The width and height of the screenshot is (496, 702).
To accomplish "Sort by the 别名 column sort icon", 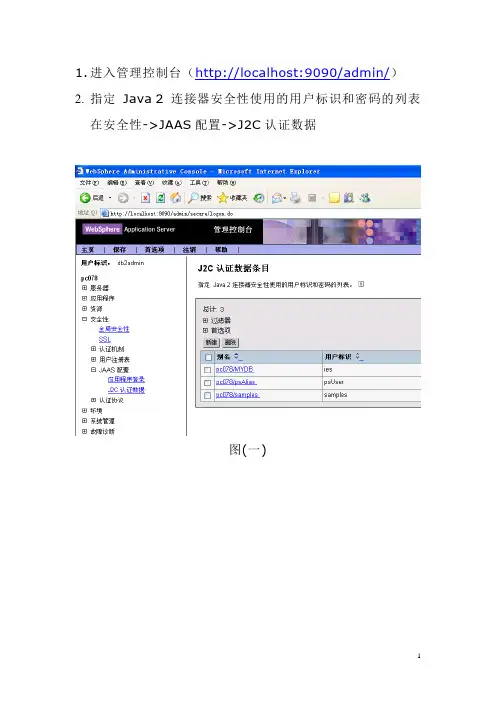I will click(x=238, y=356).
